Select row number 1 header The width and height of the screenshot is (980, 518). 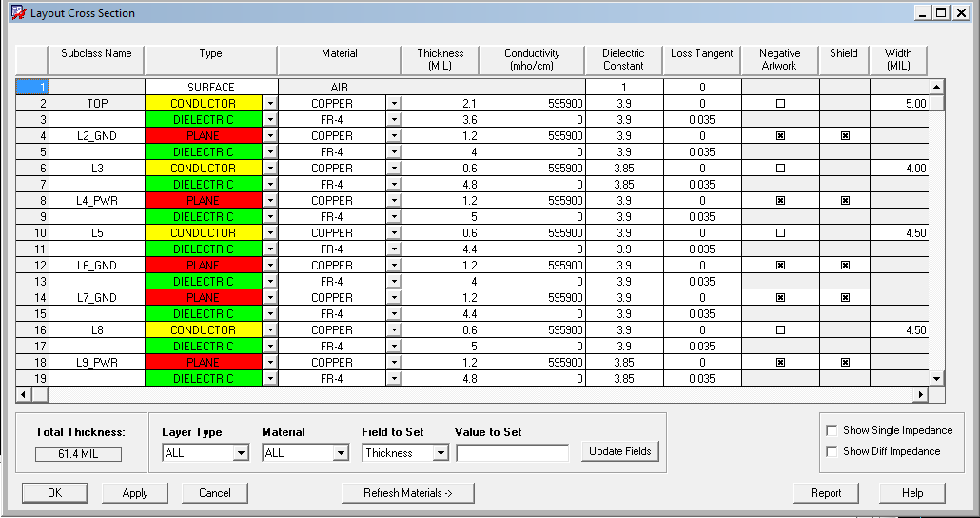coord(32,87)
